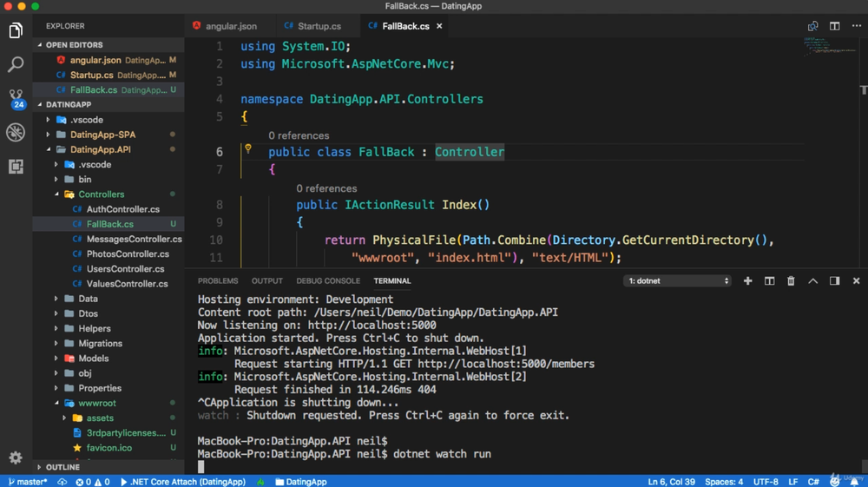
Task: Open the feedback smiley icon
Action: click(x=835, y=482)
